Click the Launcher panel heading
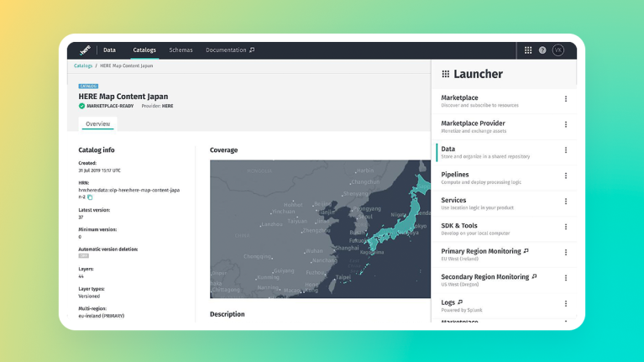 point(478,74)
